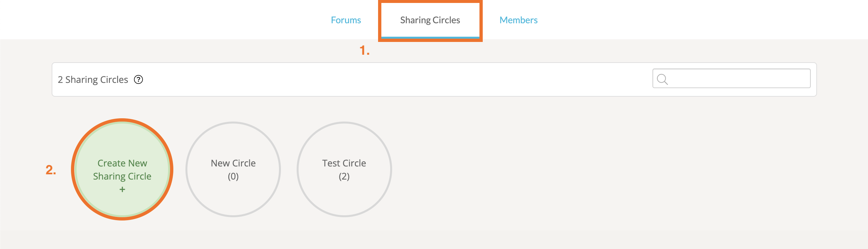Click the (2) member count in Test Circle
The image size is (868, 249).
344,177
